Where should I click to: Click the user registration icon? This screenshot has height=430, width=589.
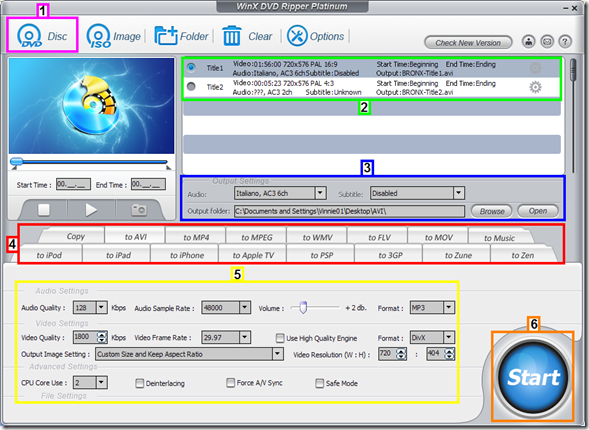(529, 41)
